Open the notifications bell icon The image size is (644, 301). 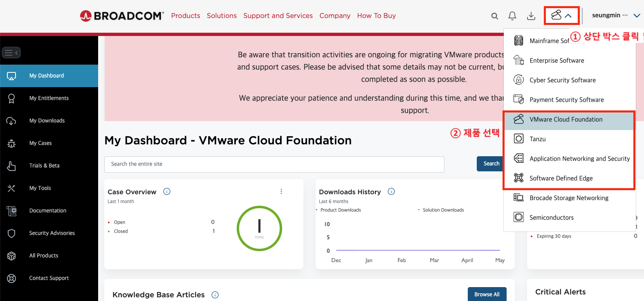512,16
